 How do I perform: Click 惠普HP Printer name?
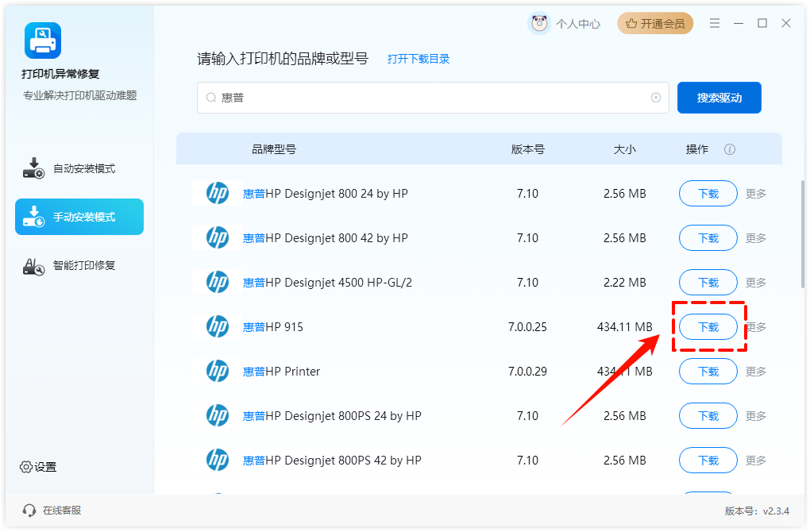(282, 372)
